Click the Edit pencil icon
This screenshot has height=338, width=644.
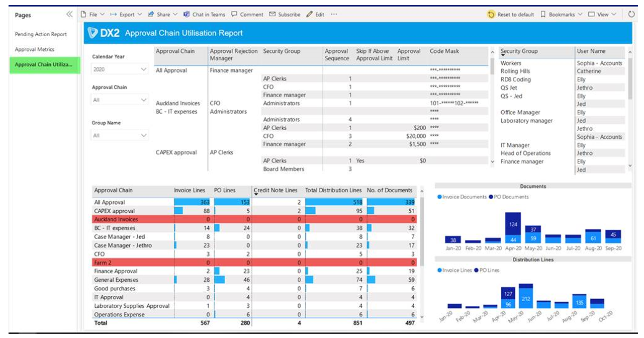click(x=310, y=15)
